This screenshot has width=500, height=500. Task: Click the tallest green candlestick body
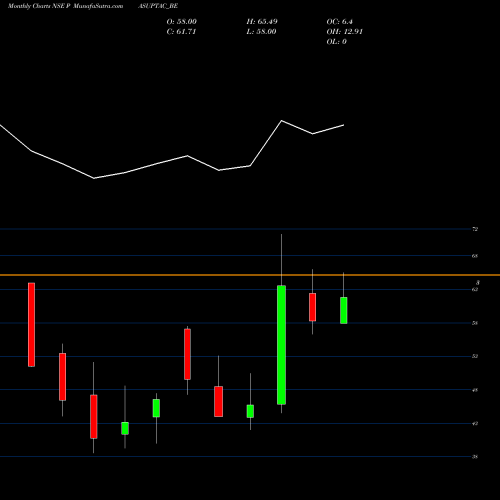pyautogui.click(x=281, y=345)
